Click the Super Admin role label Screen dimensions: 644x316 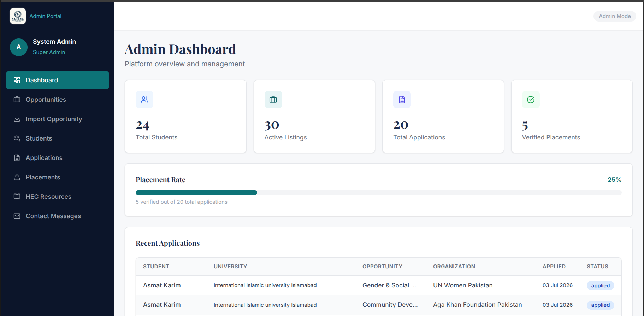pos(49,52)
